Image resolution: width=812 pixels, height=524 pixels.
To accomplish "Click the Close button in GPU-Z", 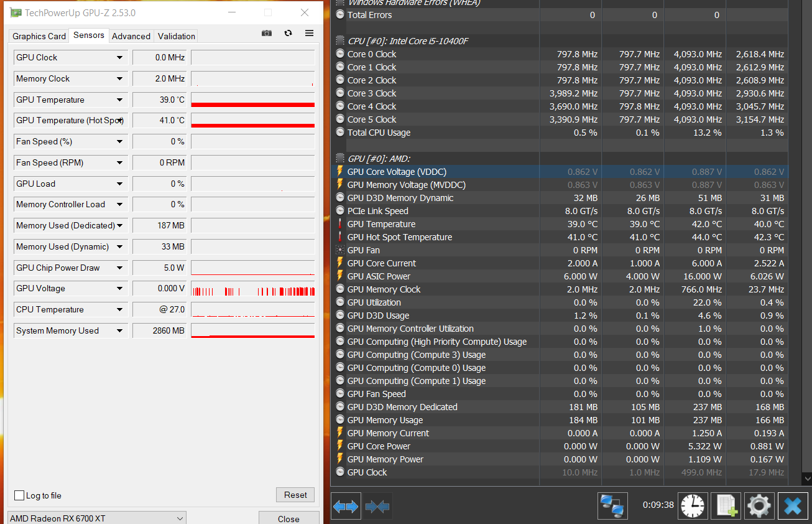I will click(288, 518).
